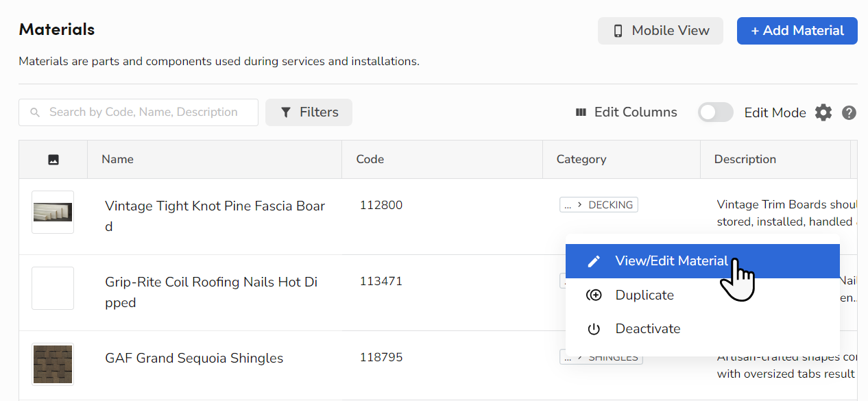
Task: Choose Duplicate in the context menu
Action: click(x=703, y=295)
